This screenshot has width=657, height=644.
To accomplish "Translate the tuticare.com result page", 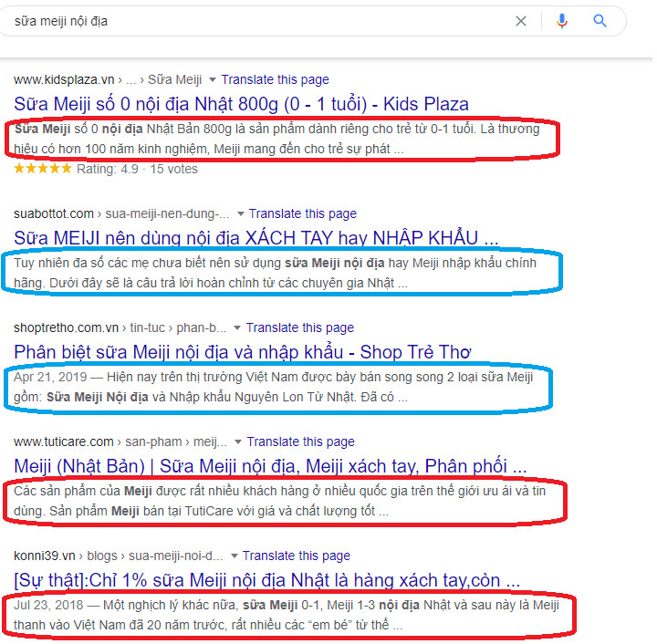I will 300,441.
